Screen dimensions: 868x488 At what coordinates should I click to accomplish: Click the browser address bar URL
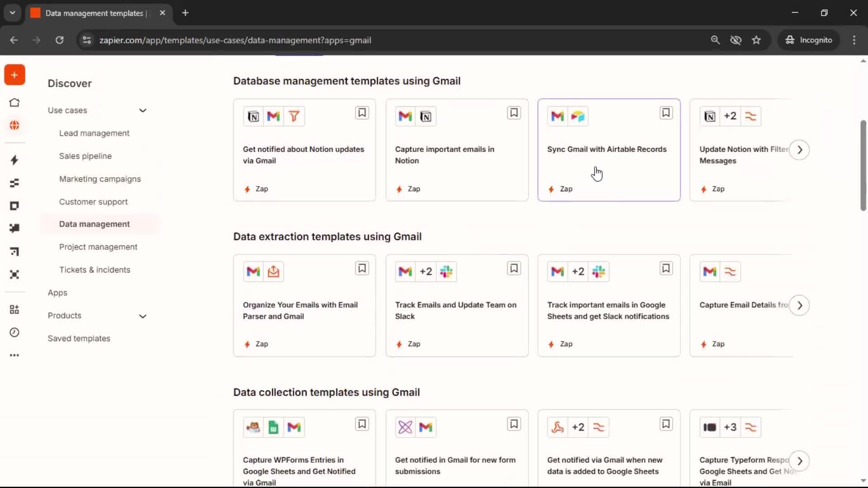(x=235, y=40)
